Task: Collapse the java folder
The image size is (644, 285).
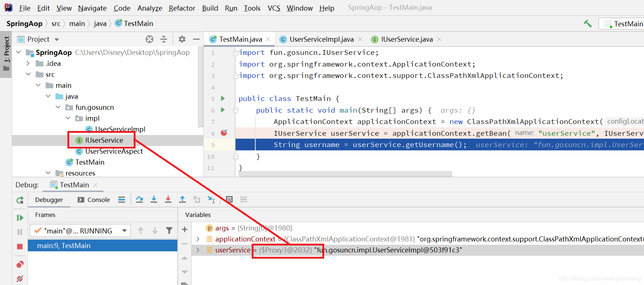Action: 48,96
